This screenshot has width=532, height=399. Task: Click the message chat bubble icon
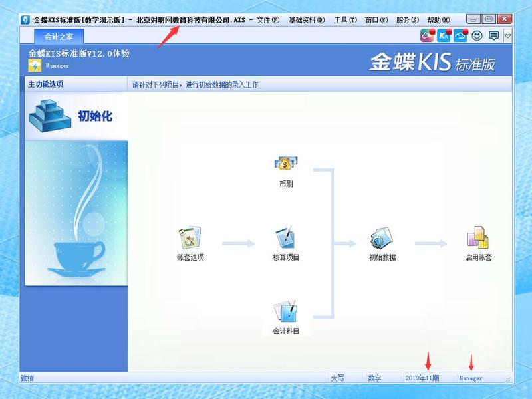click(493, 35)
